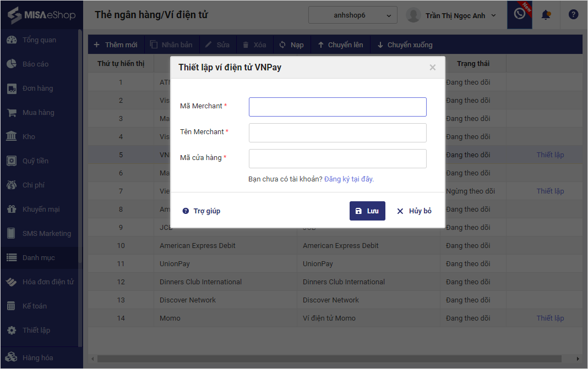The width and height of the screenshot is (588, 369).
Task: Click the scrollbar right arrow
Action: coord(578,359)
